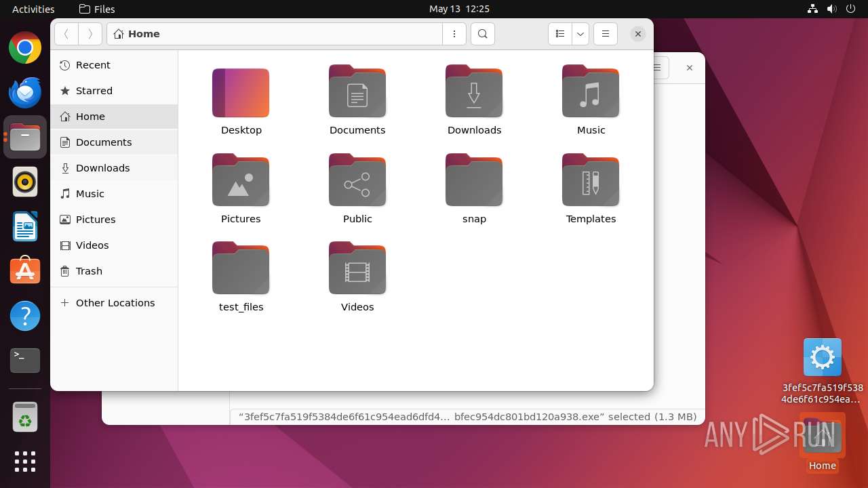Click the Files icon in dock
The width and height of the screenshot is (868, 488).
point(25,138)
